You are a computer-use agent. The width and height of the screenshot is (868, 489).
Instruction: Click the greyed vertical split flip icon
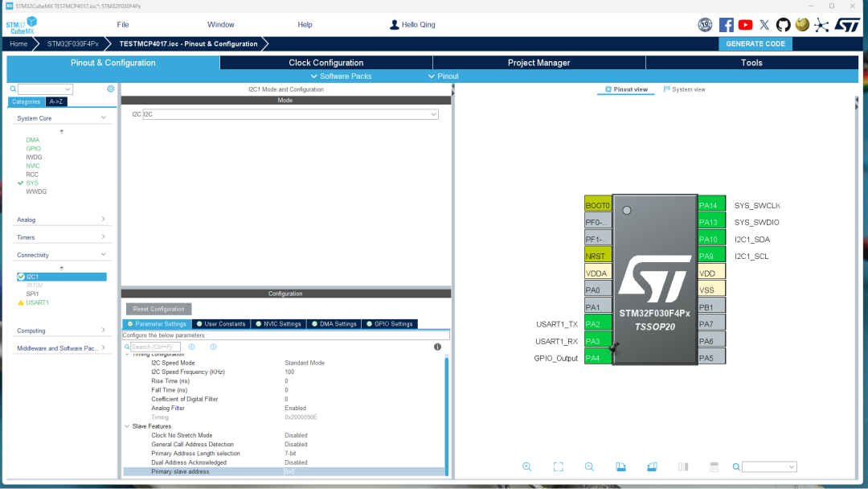[683, 466]
